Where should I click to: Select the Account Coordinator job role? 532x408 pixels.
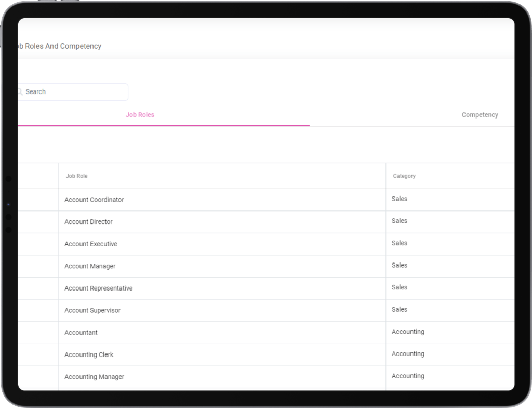tap(94, 200)
